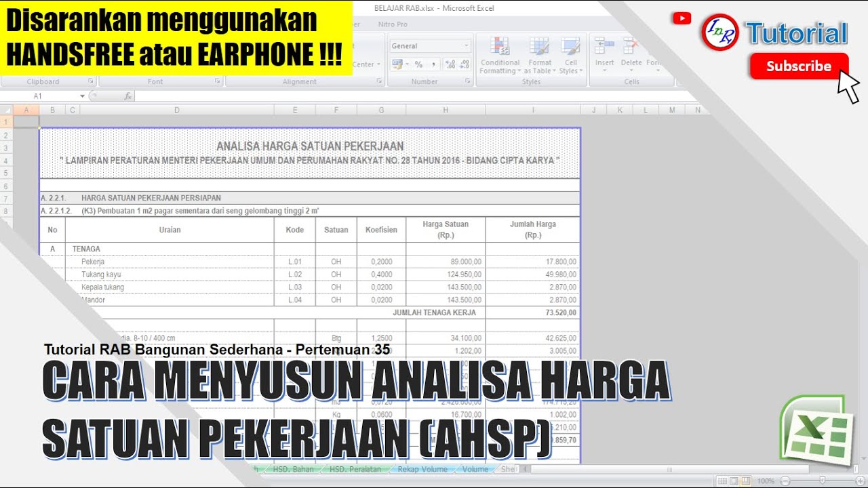
Task: Open the Number group dialog launcher
Action: coord(468,81)
